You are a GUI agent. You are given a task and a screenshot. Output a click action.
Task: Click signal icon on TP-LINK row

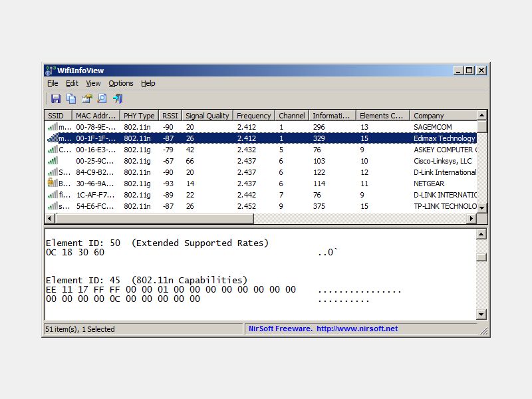53,206
